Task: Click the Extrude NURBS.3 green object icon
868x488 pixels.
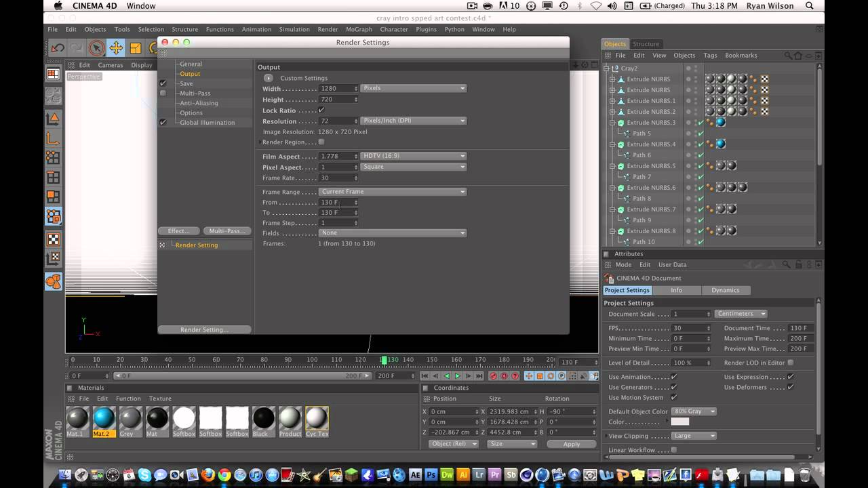Action: point(620,123)
